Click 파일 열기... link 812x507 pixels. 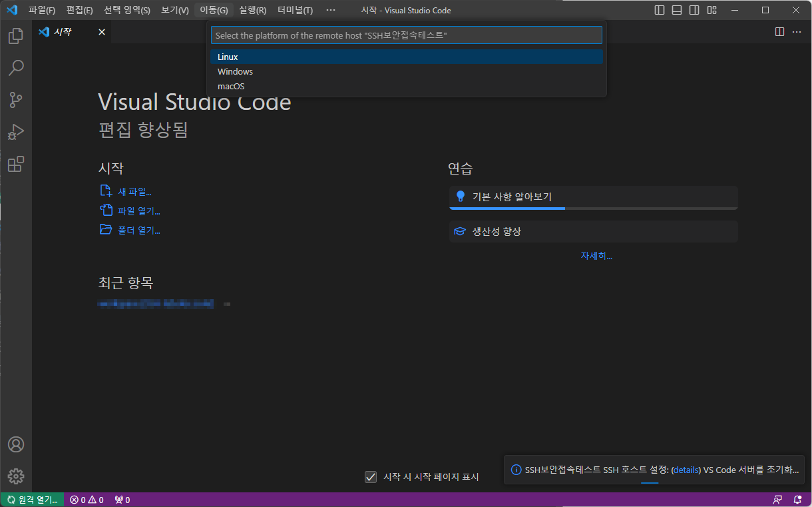pyautogui.click(x=130, y=211)
